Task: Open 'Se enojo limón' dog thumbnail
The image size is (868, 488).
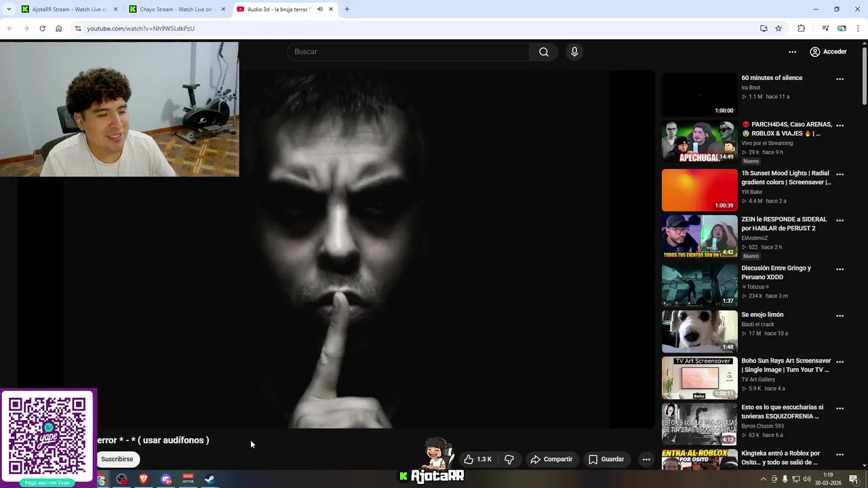Action: pyautogui.click(x=699, y=331)
